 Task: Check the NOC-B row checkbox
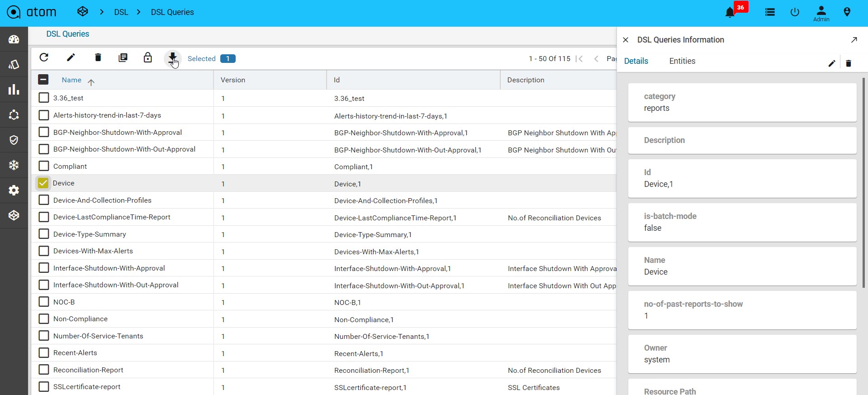44,302
